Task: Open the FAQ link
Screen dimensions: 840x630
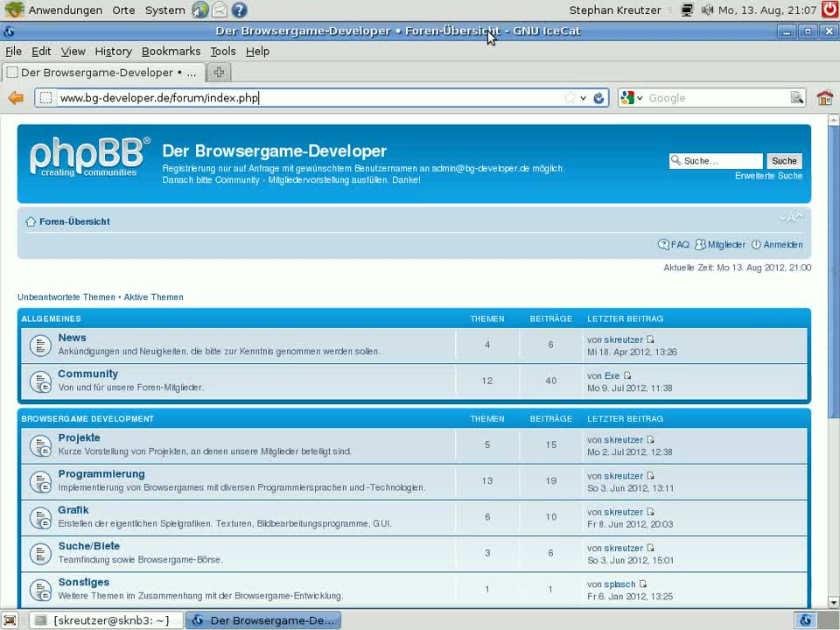Action: pyautogui.click(x=674, y=244)
